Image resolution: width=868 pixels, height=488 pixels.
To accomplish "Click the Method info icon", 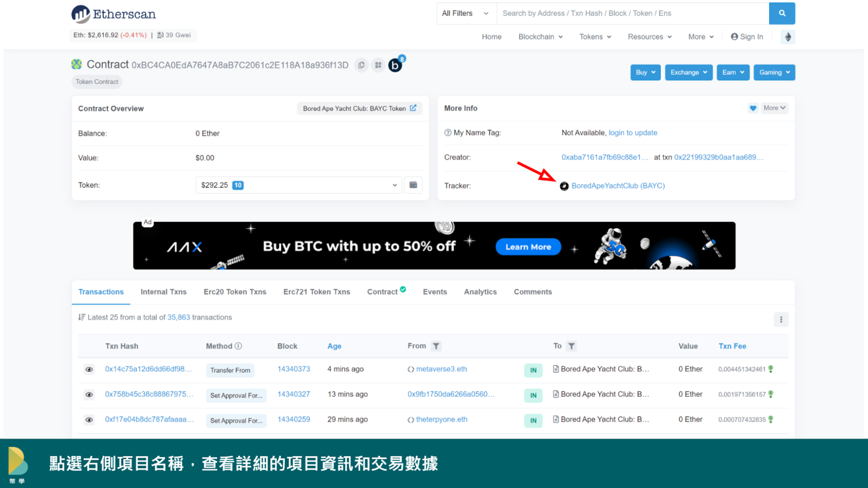I will pyautogui.click(x=238, y=346).
